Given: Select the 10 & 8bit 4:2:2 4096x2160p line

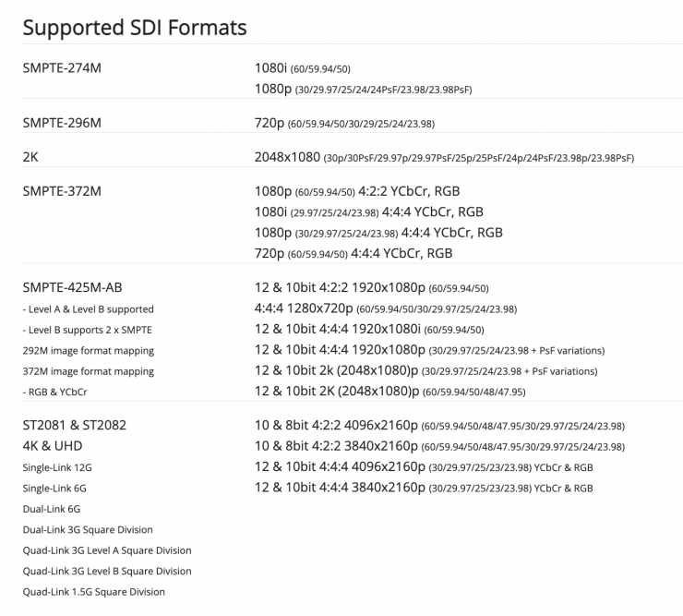Looking at the screenshot, I should [439, 425].
